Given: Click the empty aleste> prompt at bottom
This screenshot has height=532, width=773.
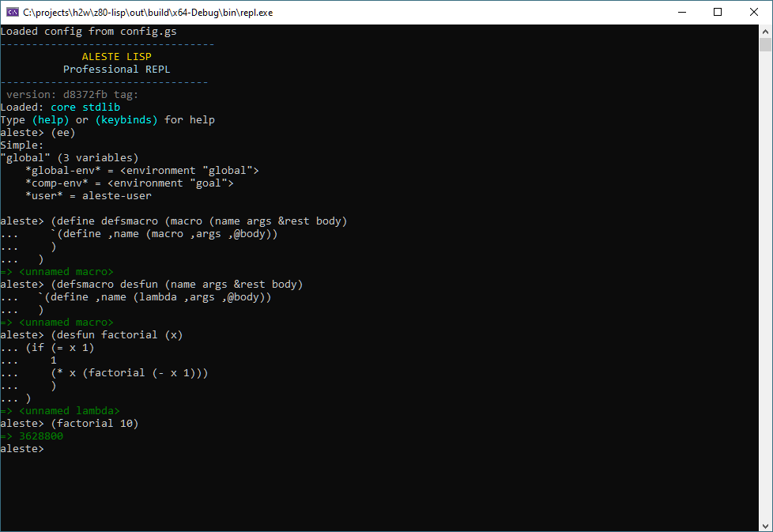Looking at the screenshot, I should point(22,449).
